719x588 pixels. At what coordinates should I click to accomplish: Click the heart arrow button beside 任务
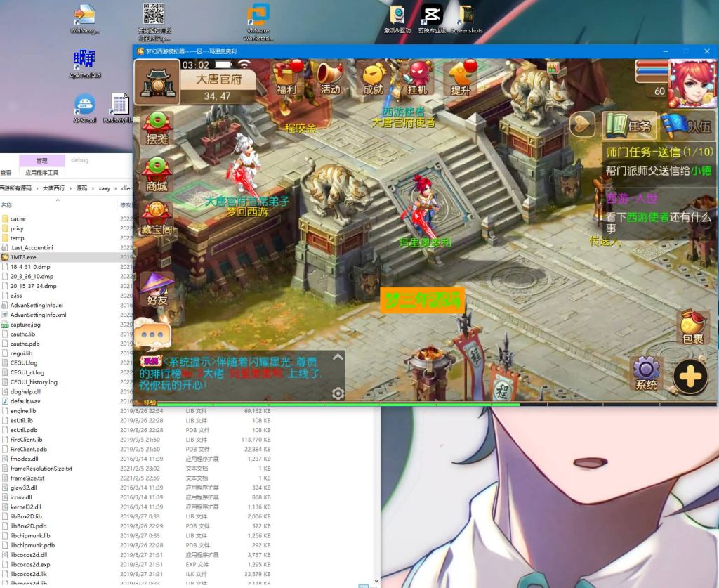click(x=582, y=124)
